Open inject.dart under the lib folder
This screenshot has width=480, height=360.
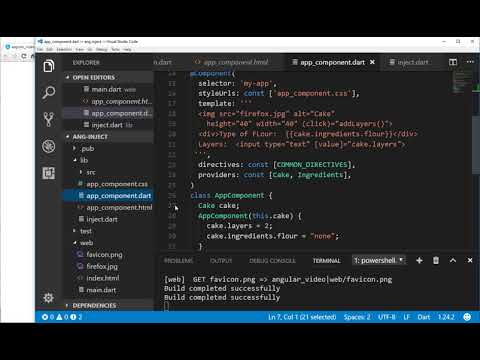pyautogui.click(x=109, y=219)
